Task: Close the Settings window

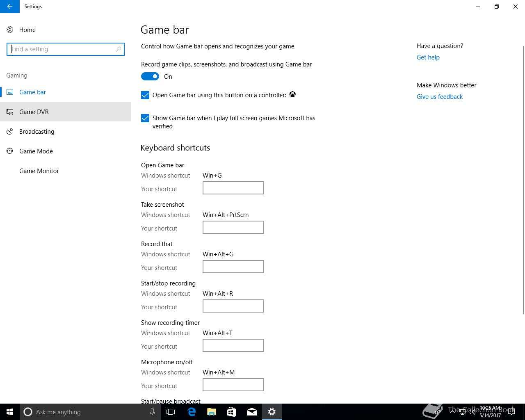Action: pos(516,7)
